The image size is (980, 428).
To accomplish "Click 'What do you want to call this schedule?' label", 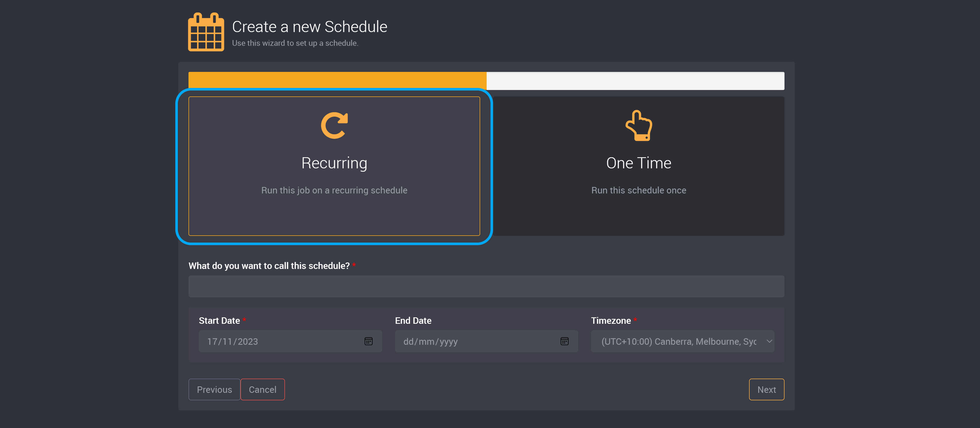I will 269,266.
